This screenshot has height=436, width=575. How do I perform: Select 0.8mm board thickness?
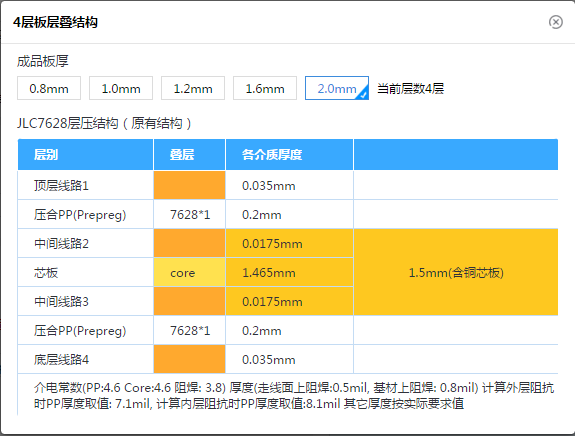(x=49, y=88)
